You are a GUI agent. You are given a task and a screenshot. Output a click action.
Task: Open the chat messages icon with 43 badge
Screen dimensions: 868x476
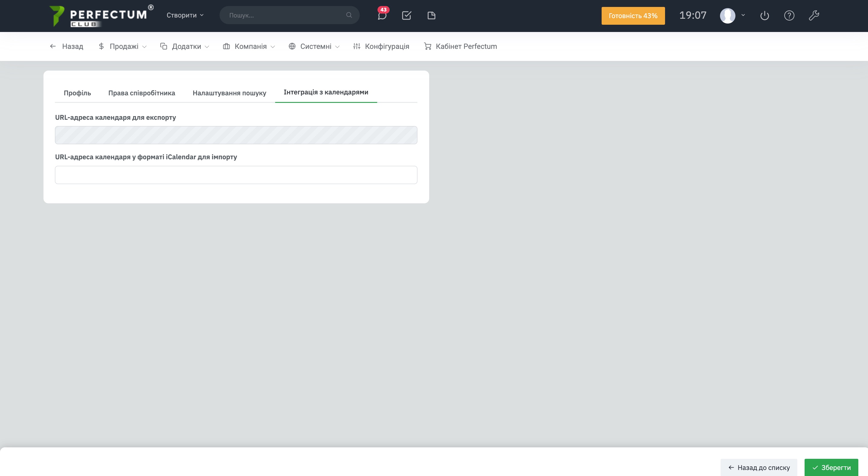click(382, 16)
